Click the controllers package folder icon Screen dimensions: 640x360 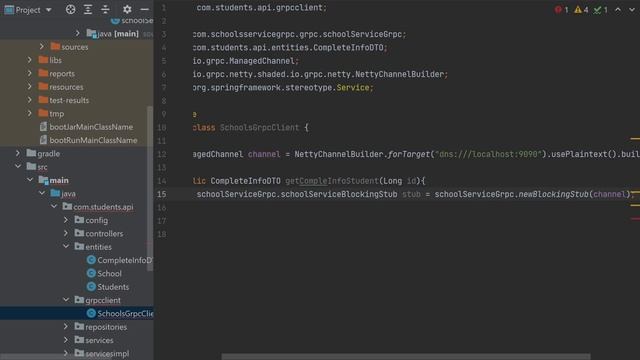pos(79,233)
